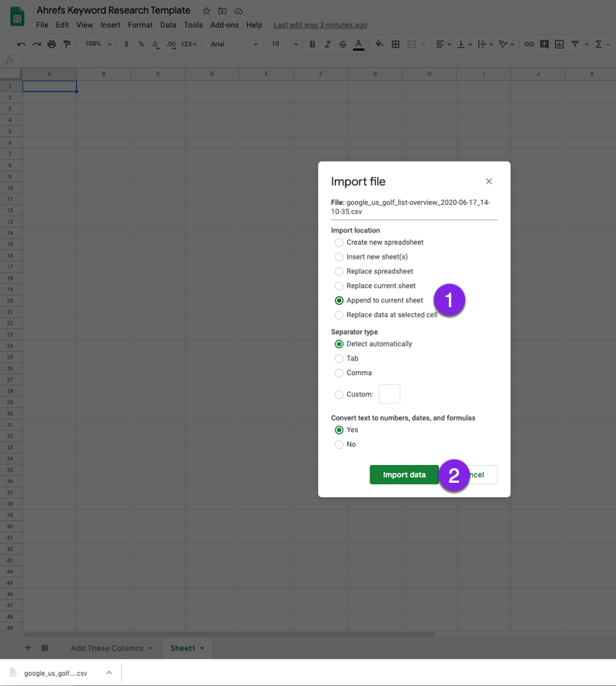Choose Custom separator radio button
616x686 pixels.
pos(339,394)
